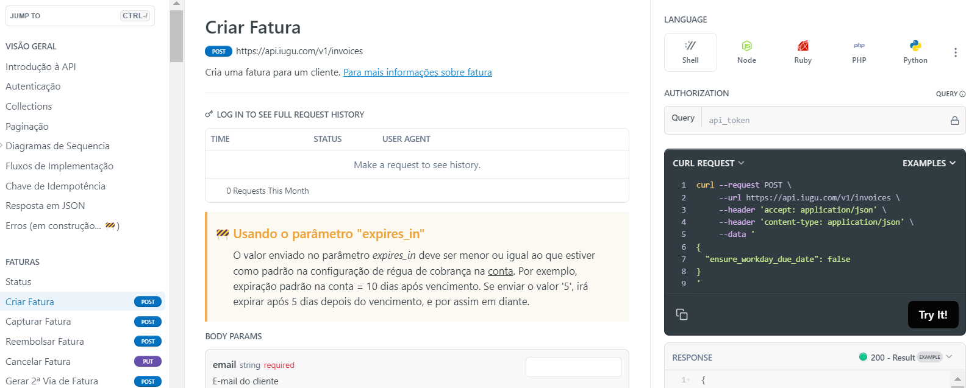Expand Diagramas de Sequencia sidebar item
This screenshot has height=388, width=980.
(57, 146)
